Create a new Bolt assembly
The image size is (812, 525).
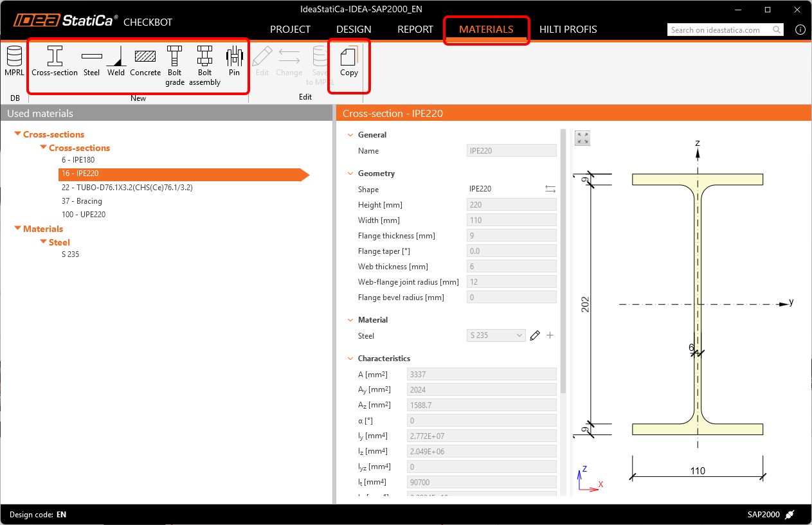pyautogui.click(x=204, y=64)
